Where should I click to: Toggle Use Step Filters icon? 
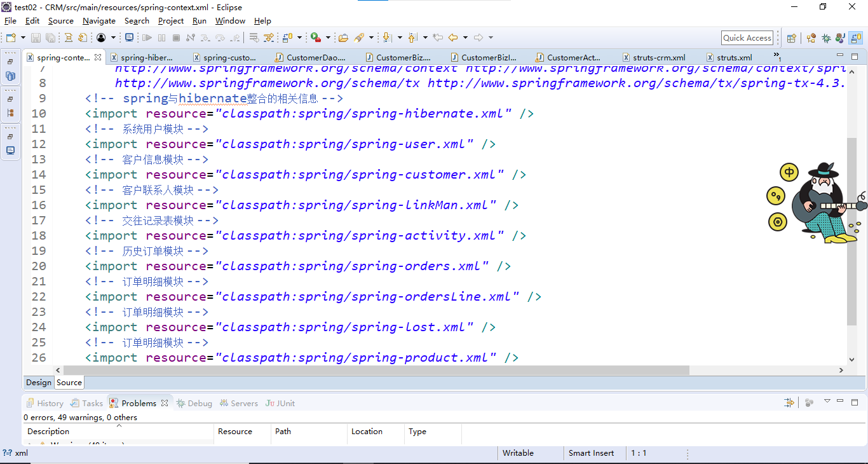(268, 38)
